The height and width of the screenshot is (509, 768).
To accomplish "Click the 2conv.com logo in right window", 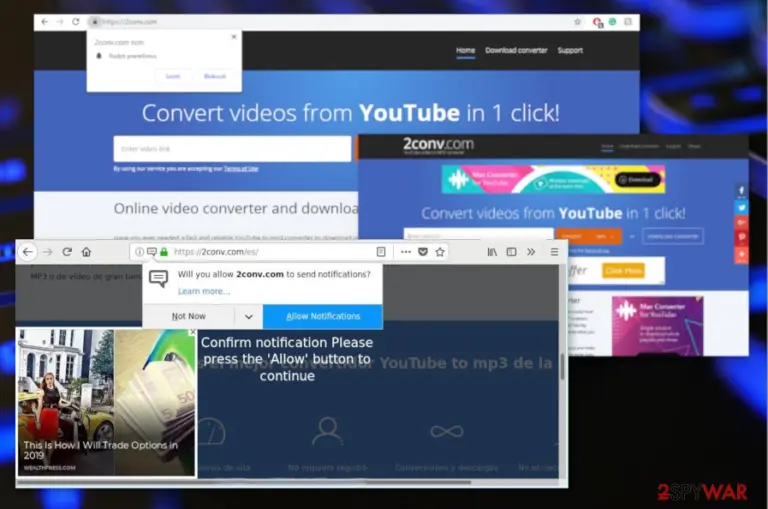I will [438, 145].
